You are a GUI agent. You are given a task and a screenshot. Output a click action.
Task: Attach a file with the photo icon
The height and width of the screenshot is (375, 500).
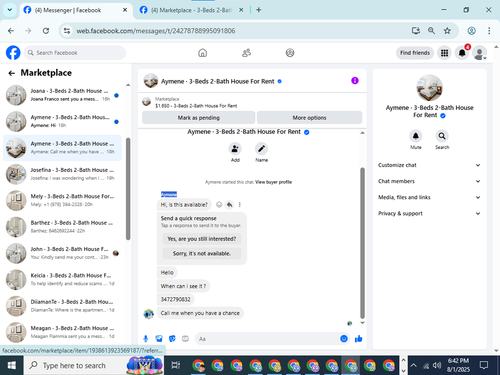pyautogui.click(x=159, y=339)
